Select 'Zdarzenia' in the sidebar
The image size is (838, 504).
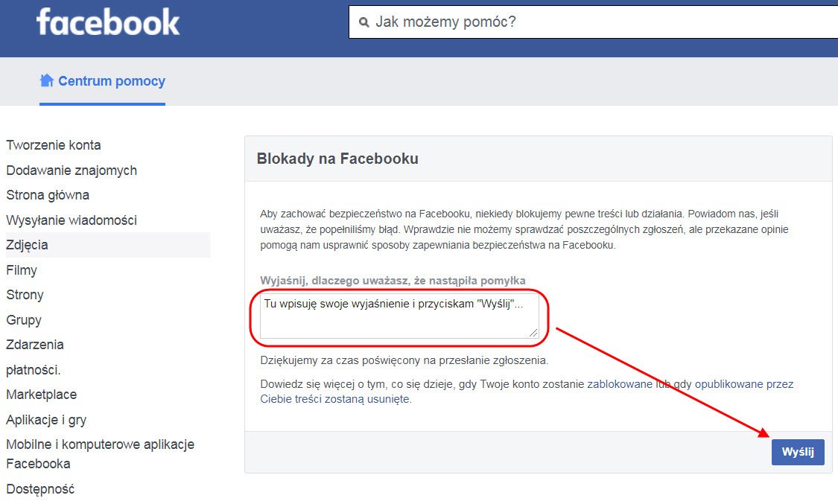(x=35, y=345)
